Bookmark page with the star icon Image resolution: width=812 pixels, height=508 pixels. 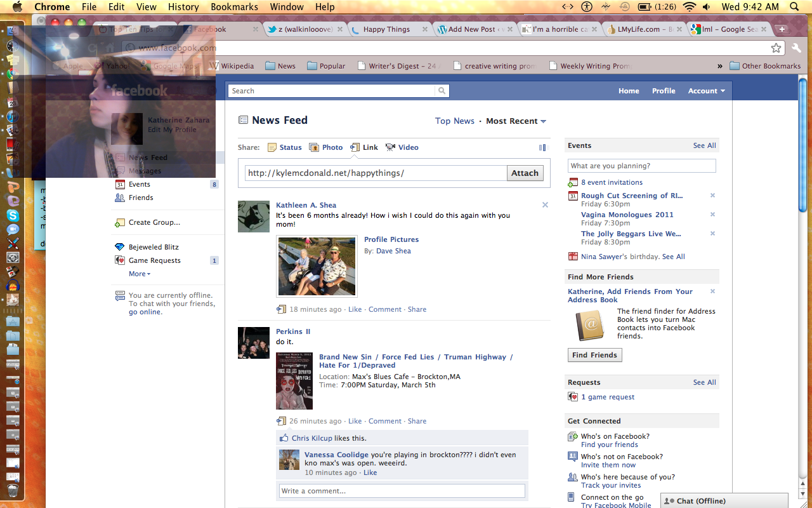click(776, 48)
